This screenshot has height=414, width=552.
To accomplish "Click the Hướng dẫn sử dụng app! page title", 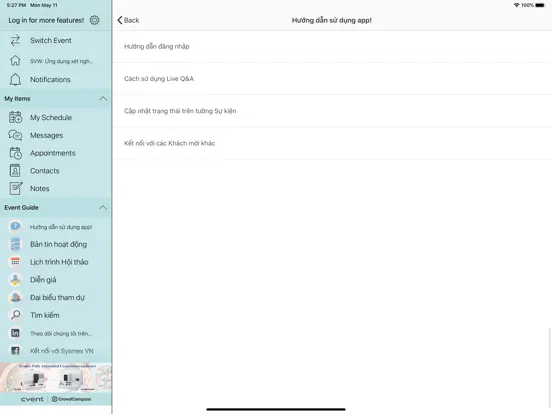I will (x=332, y=20).
